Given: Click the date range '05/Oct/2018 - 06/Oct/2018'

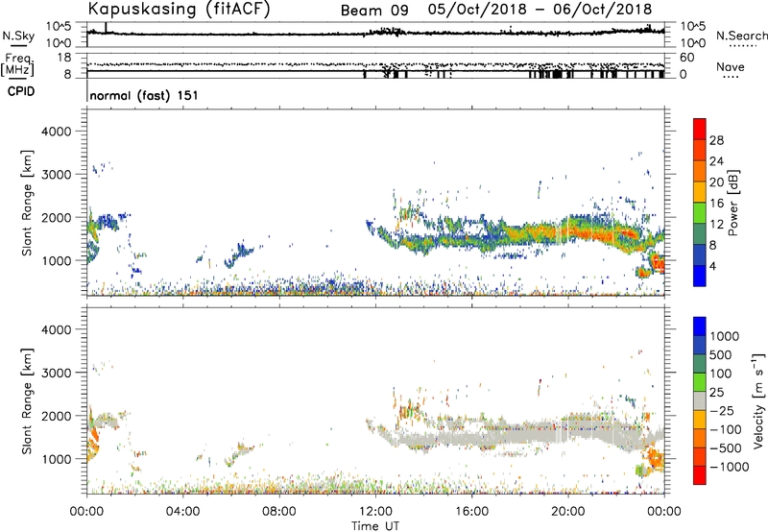Looking at the screenshot, I should [540, 10].
